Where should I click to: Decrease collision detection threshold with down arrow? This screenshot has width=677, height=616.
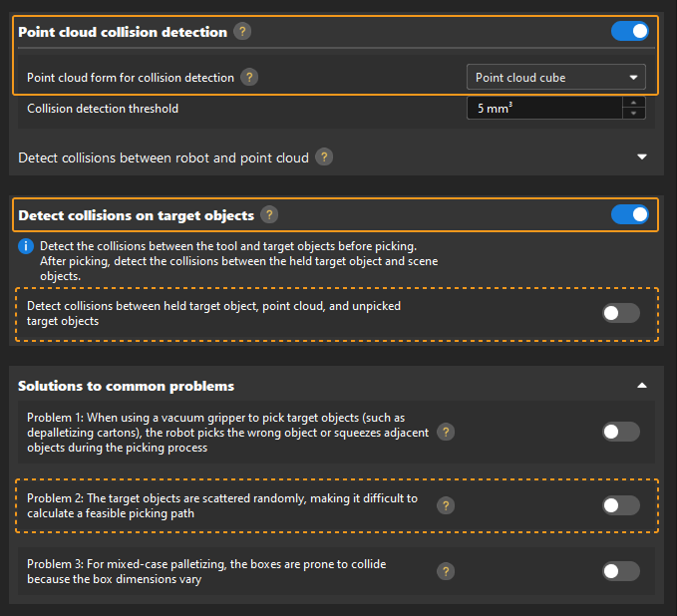click(x=632, y=114)
